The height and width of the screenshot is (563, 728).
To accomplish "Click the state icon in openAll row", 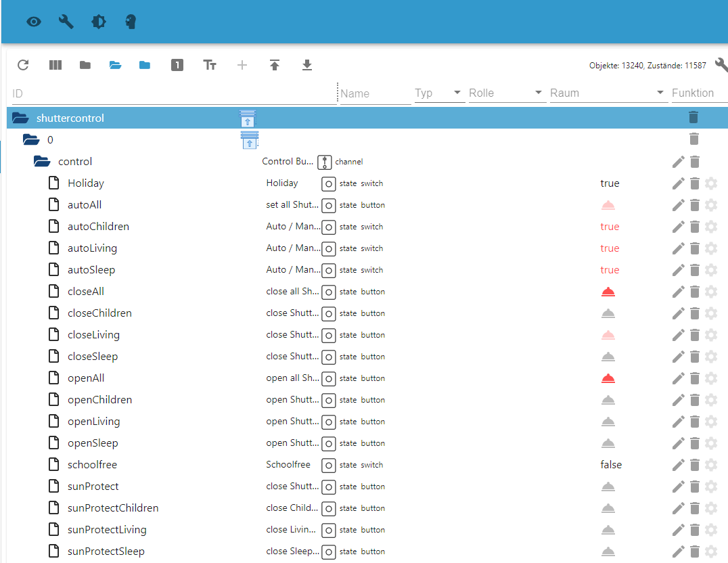I will pyautogui.click(x=328, y=378).
